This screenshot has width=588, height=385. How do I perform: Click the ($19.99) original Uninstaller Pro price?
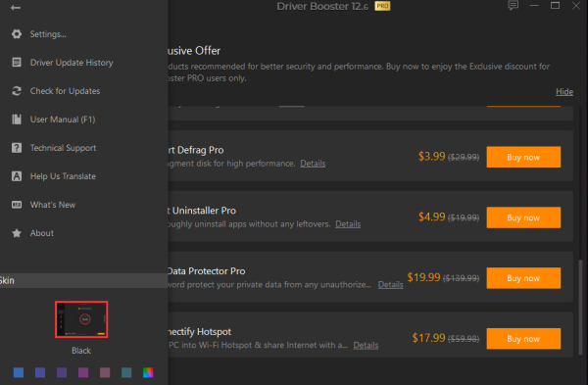(464, 217)
